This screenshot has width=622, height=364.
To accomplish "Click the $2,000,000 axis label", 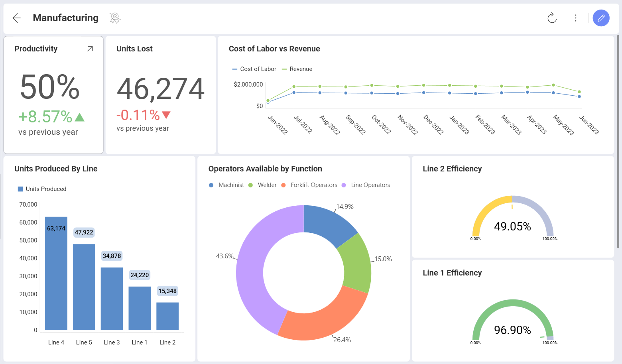I will point(248,85).
